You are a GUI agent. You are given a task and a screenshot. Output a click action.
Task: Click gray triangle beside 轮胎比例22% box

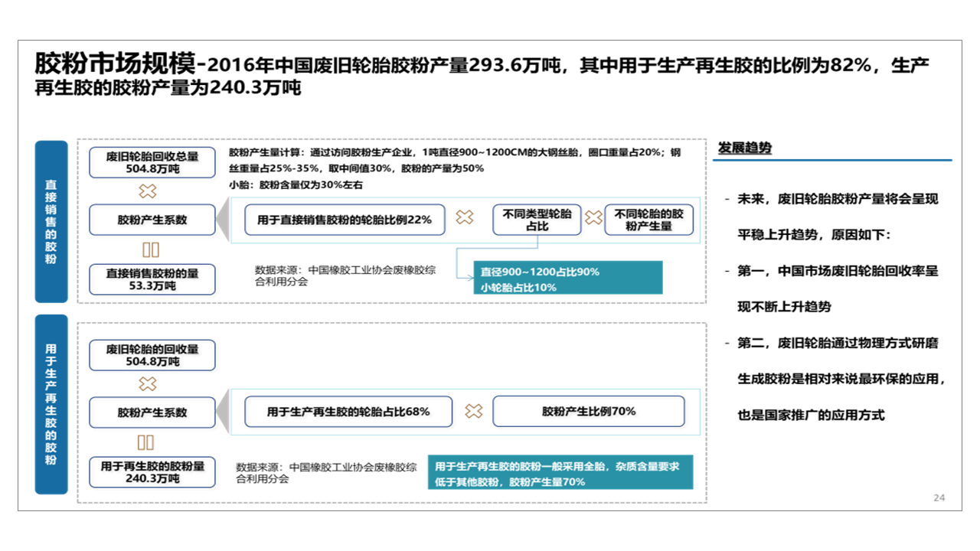tap(223, 220)
